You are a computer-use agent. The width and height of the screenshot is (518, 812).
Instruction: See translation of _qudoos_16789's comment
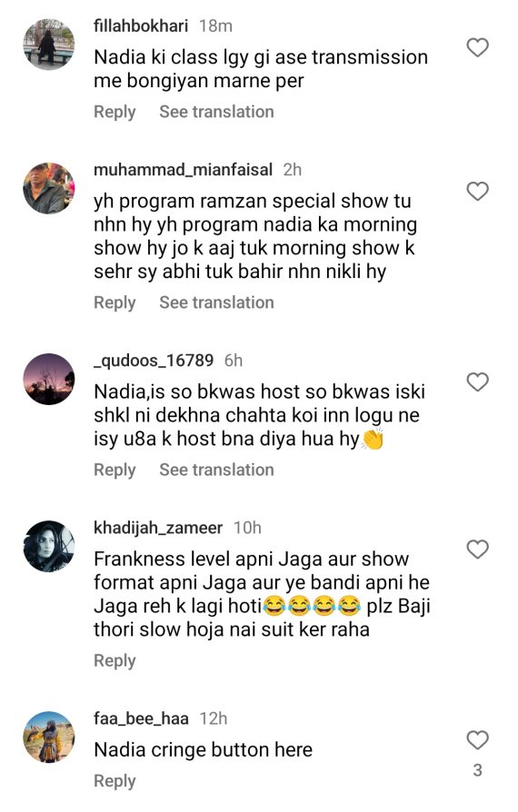(216, 470)
